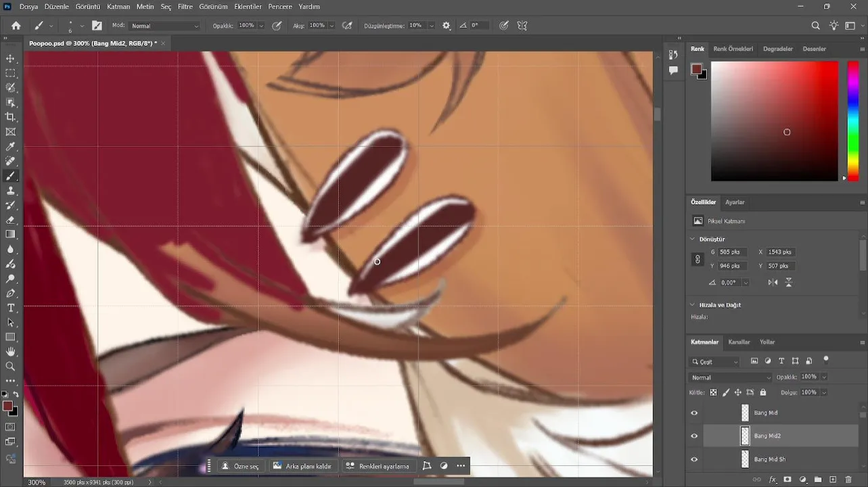Select the Rectangle shape tool
The image size is (868, 487).
tap(10, 337)
